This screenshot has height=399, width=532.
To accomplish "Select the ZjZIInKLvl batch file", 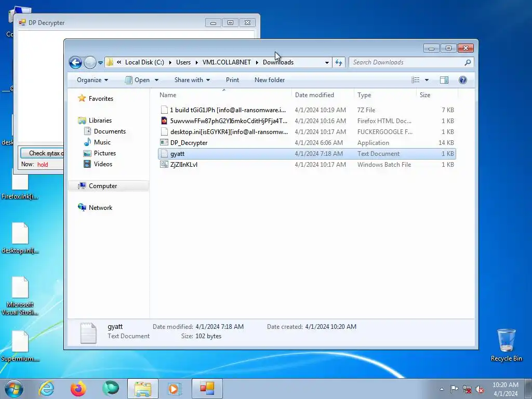I will (x=307, y=165).
